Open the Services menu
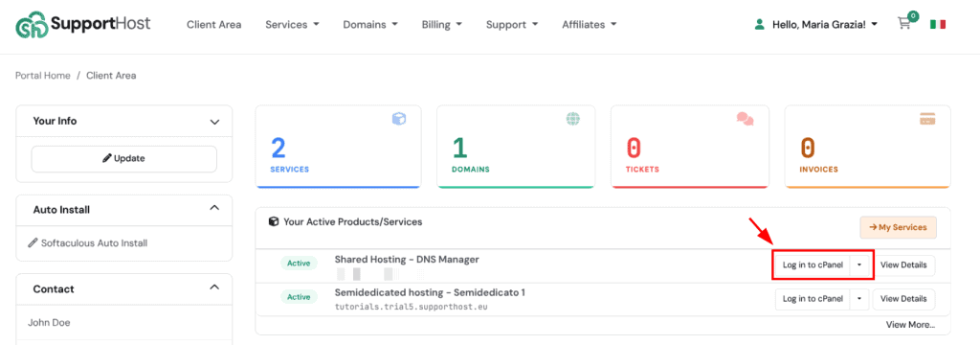The width and height of the screenshot is (980, 345). (x=292, y=24)
